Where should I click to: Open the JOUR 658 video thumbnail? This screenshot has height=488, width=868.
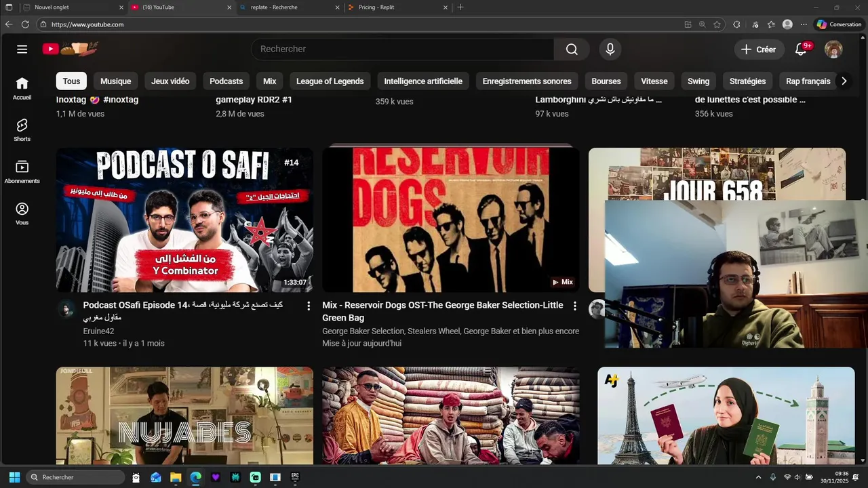tap(717, 175)
